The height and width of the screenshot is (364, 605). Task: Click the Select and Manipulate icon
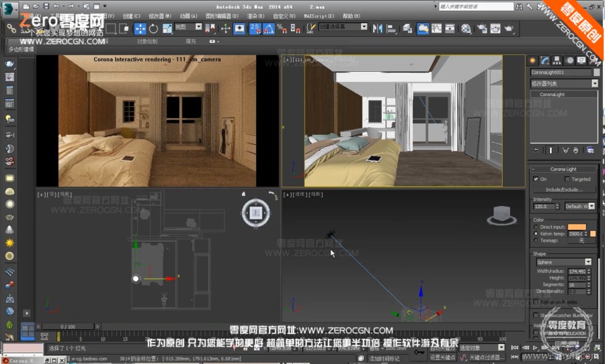[226, 28]
